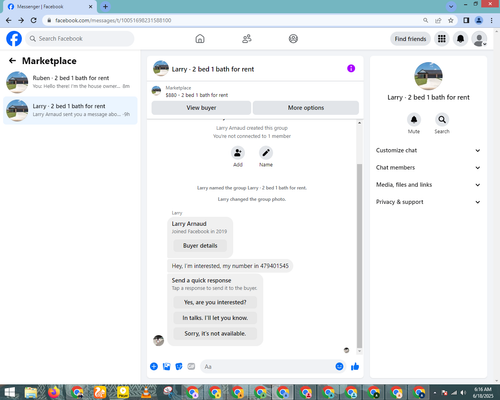Open the Facebook menu grid icon
The height and width of the screenshot is (400, 500).
point(442,39)
